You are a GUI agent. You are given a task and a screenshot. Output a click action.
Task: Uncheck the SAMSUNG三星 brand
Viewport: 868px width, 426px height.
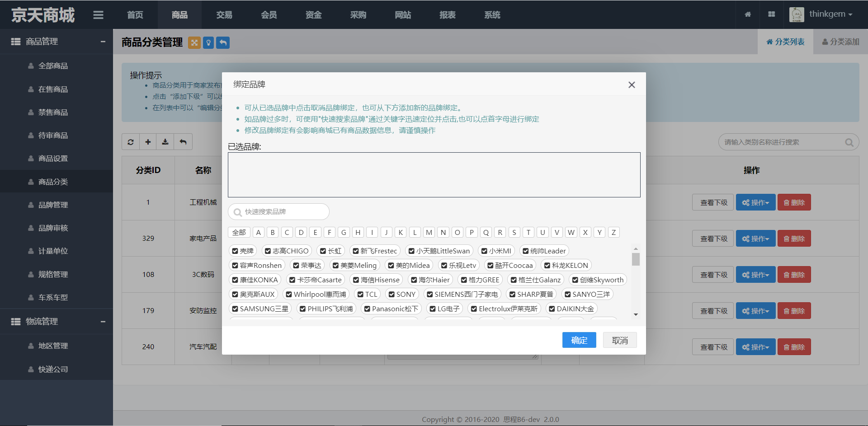click(235, 309)
